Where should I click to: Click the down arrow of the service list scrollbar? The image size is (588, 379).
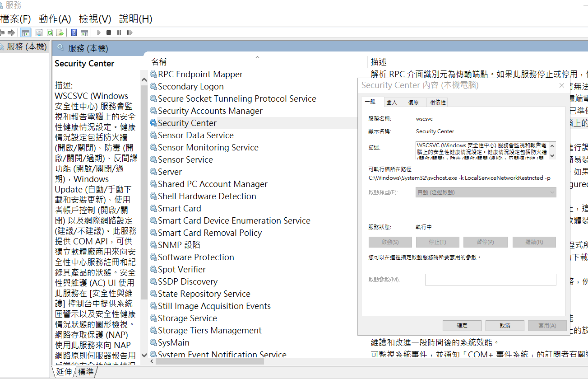point(144,355)
